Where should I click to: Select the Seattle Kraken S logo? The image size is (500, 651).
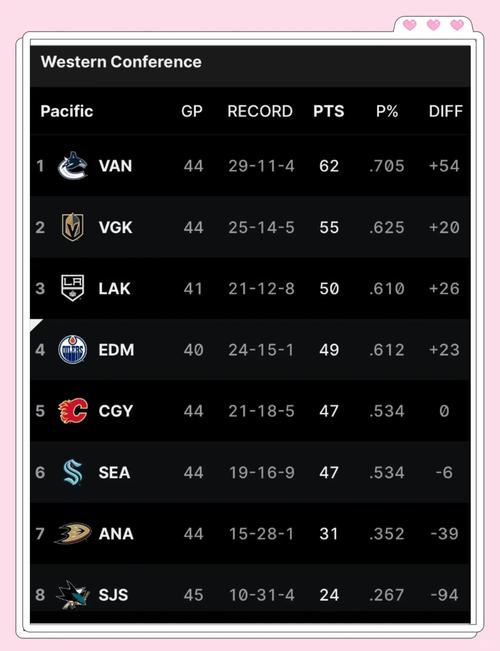point(73,472)
